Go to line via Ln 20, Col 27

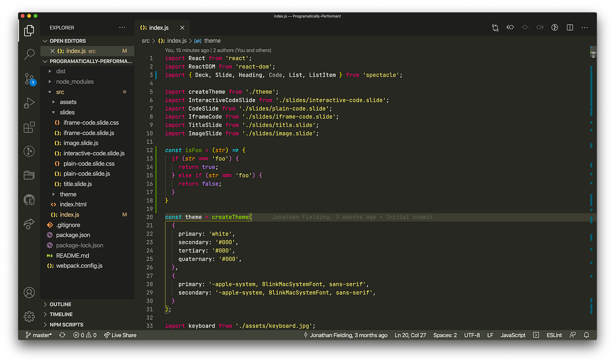point(410,335)
